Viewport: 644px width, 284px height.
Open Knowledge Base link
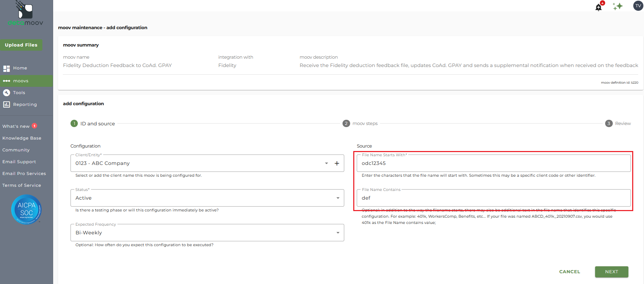22,138
